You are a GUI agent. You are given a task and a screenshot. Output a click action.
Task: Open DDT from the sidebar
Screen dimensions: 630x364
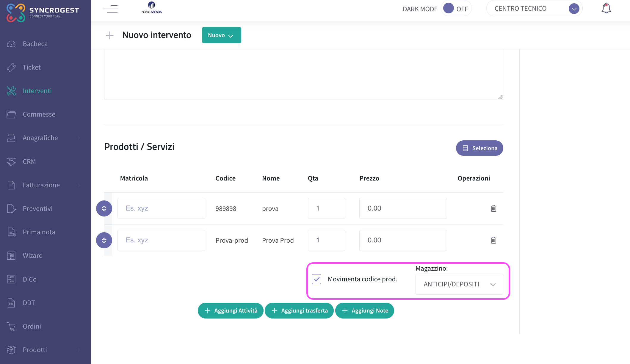coord(29,303)
